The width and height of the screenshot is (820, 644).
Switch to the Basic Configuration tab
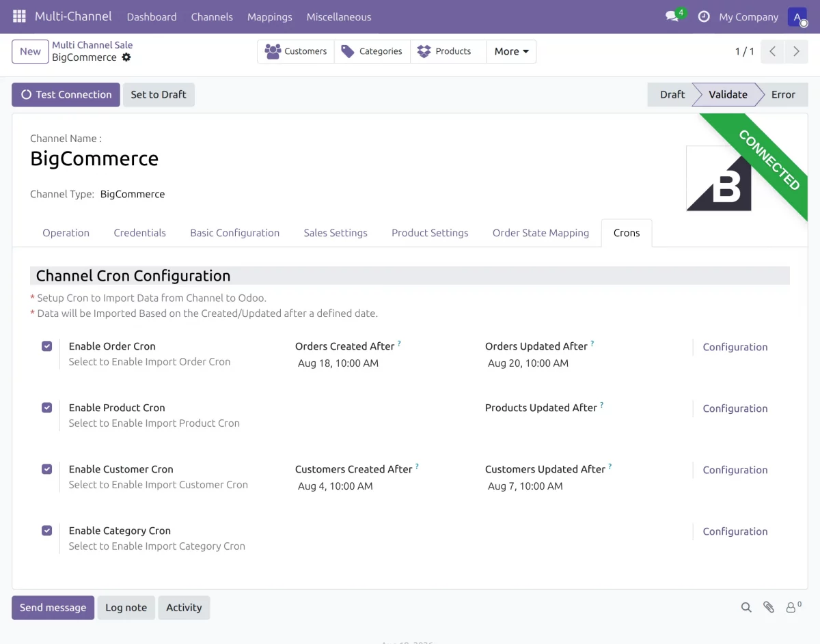(x=234, y=233)
